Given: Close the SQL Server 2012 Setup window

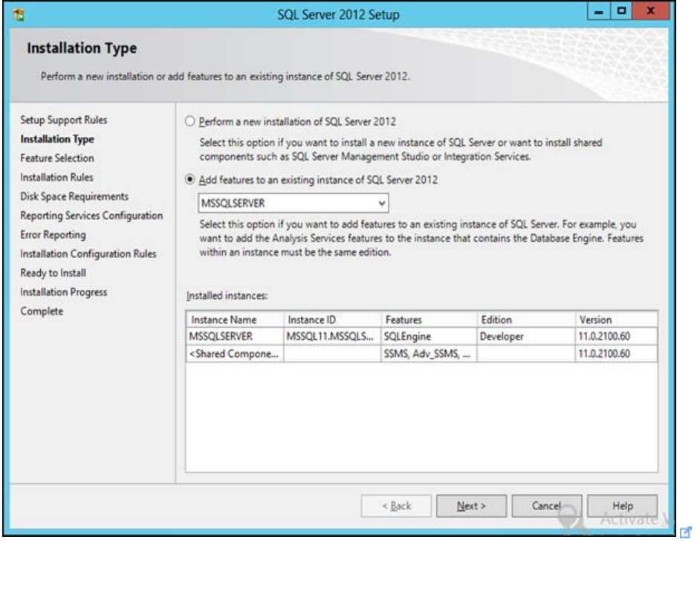Looking at the screenshot, I should tap(650, 12).
